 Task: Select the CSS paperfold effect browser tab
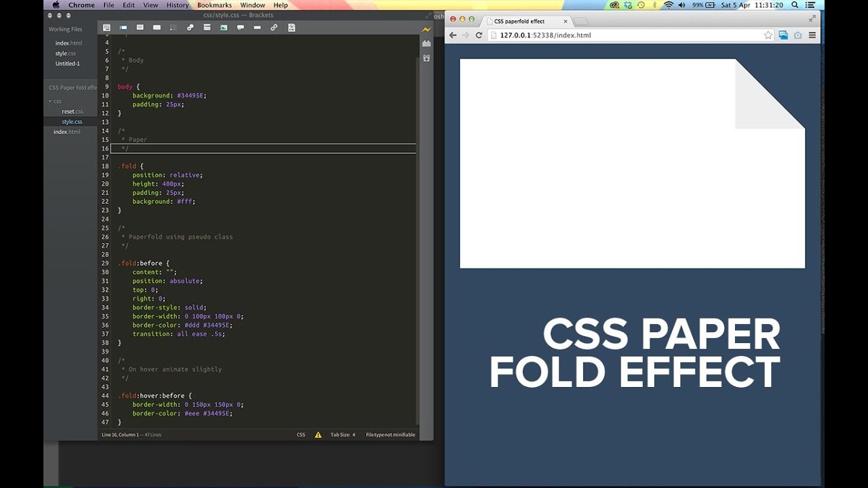[x=527, y=21]
